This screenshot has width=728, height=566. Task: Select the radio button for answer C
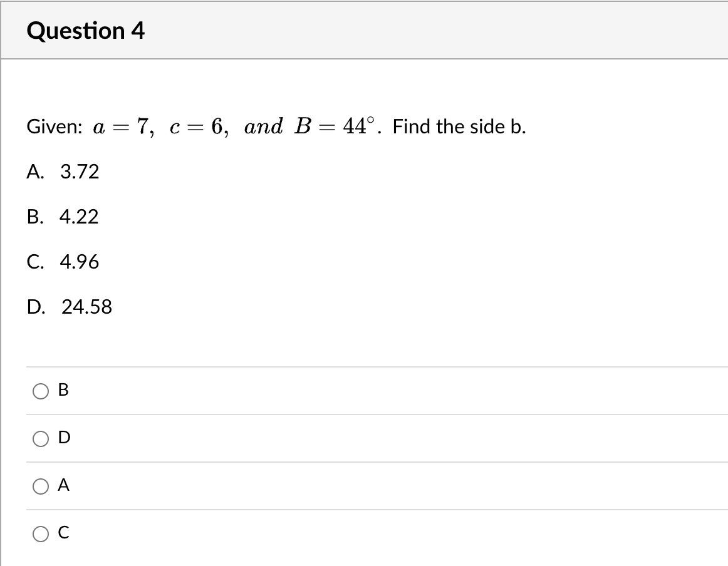point(40,533)
